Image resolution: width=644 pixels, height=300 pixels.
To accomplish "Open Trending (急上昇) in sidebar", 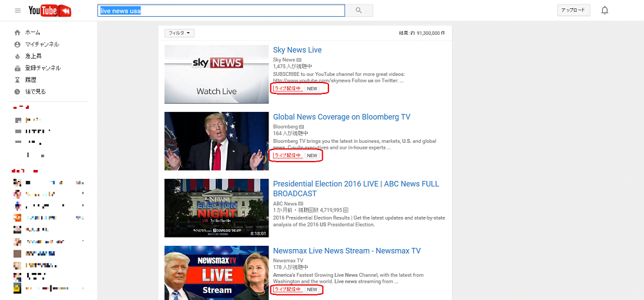I will point(33,56).
